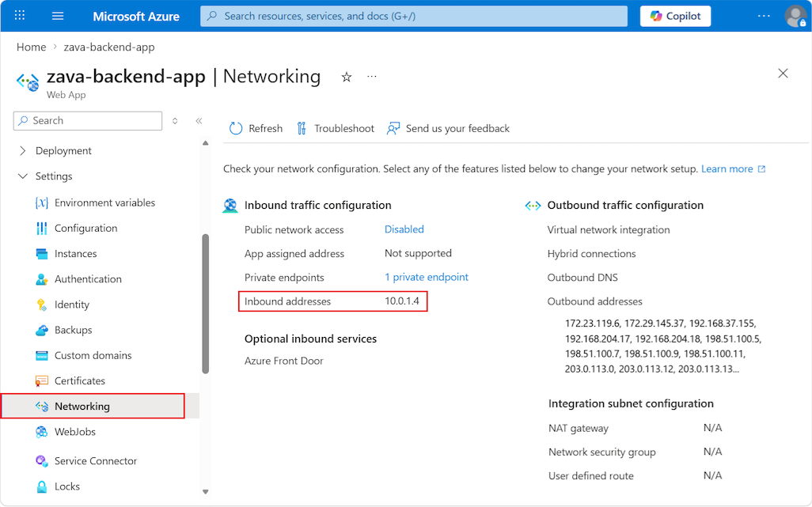The height and width of the screenshot is (507, 812).
Task: Select Identity in the sidebar
Action: point(71,305)
